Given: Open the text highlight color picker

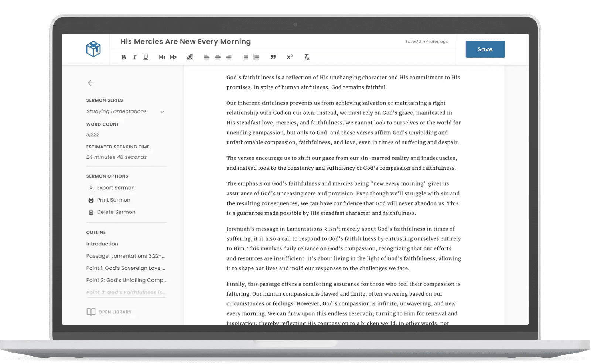Looking at the screenshot, I should pyautogui.click(x=190, y=57).
